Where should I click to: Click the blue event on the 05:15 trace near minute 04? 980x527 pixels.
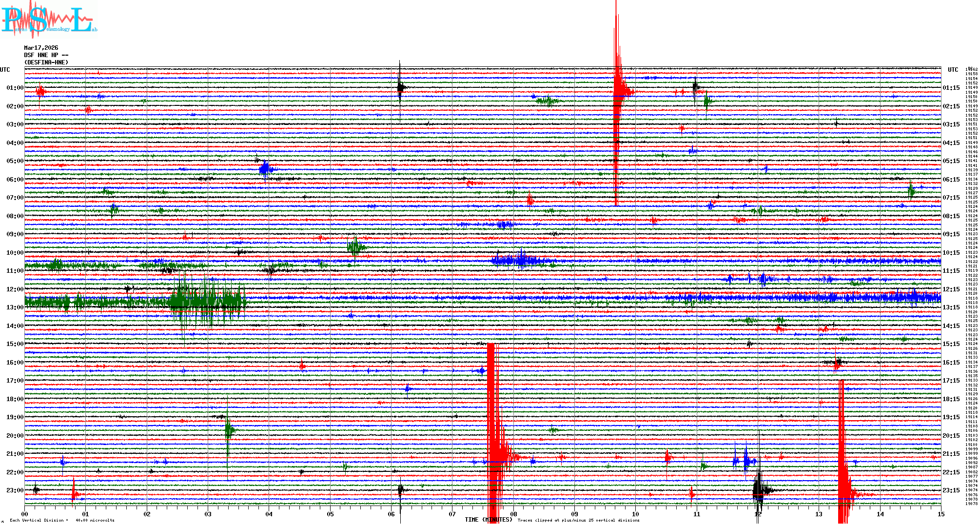point(266,170)
